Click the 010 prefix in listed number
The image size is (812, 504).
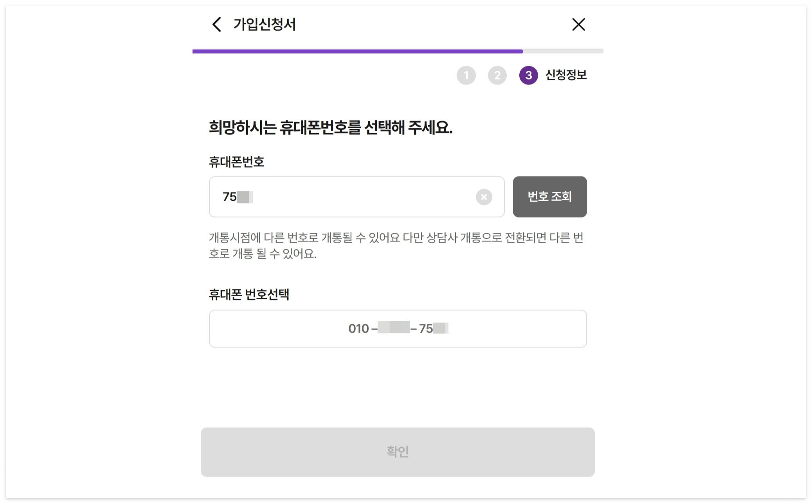(x=358, y=329)
